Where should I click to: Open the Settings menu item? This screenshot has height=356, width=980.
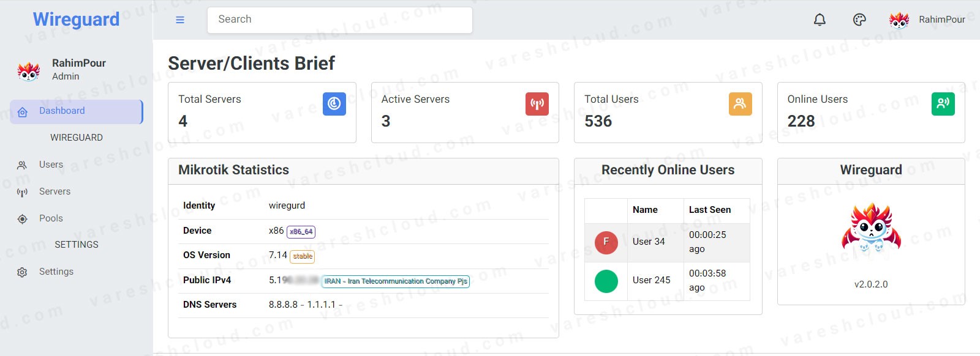coord(56,272)
